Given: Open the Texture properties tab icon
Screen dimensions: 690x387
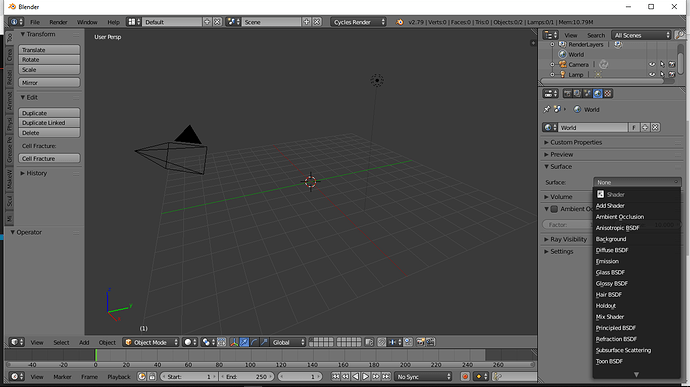Looking at the screenshot, I should 608,94.
